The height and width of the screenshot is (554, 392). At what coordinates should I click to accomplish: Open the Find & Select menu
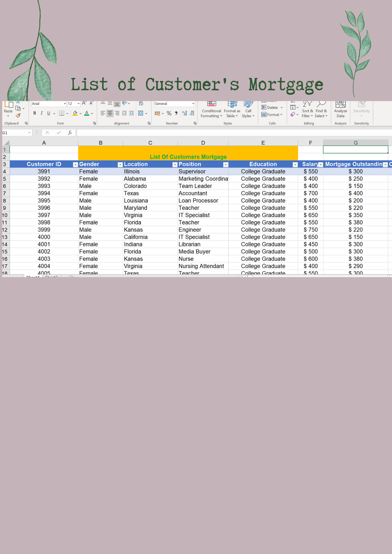coord(321,110)
